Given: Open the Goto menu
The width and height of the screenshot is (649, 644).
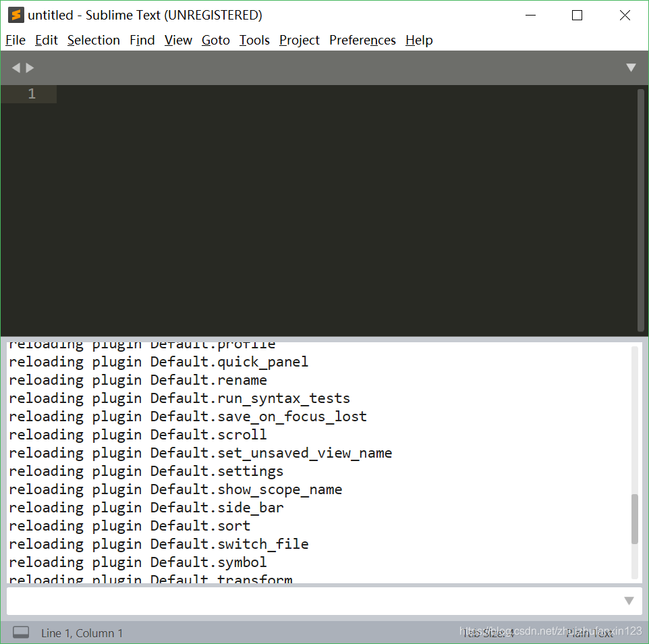Looking at the screenshot, I should pyautogui.click(x=216, y=41).
